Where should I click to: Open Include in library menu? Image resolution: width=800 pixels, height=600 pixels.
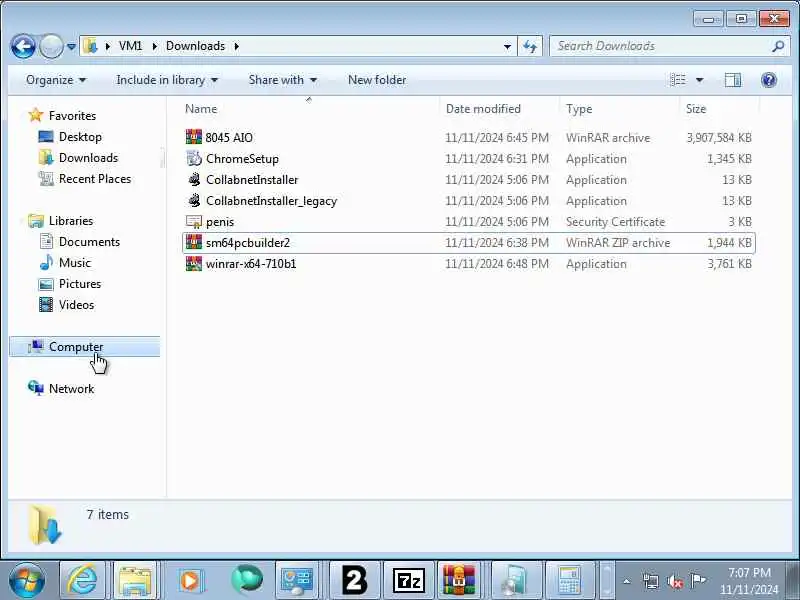[167, 80]
